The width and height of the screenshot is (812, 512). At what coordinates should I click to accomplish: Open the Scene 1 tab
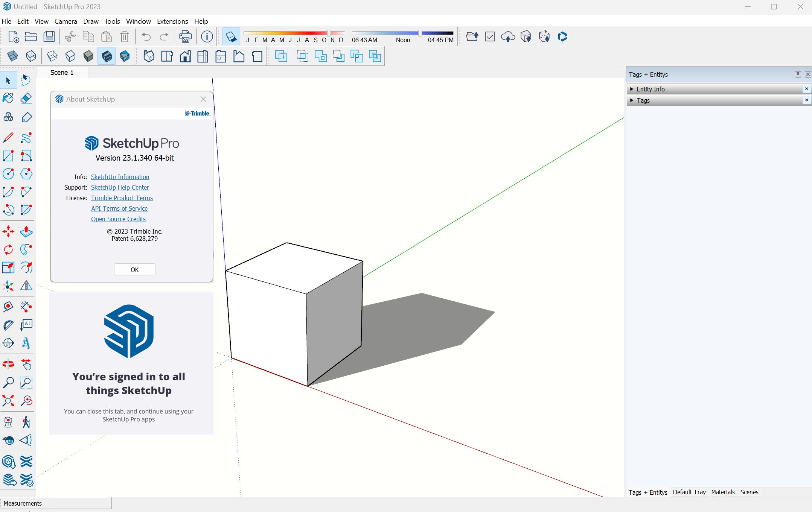coord(62,73)
